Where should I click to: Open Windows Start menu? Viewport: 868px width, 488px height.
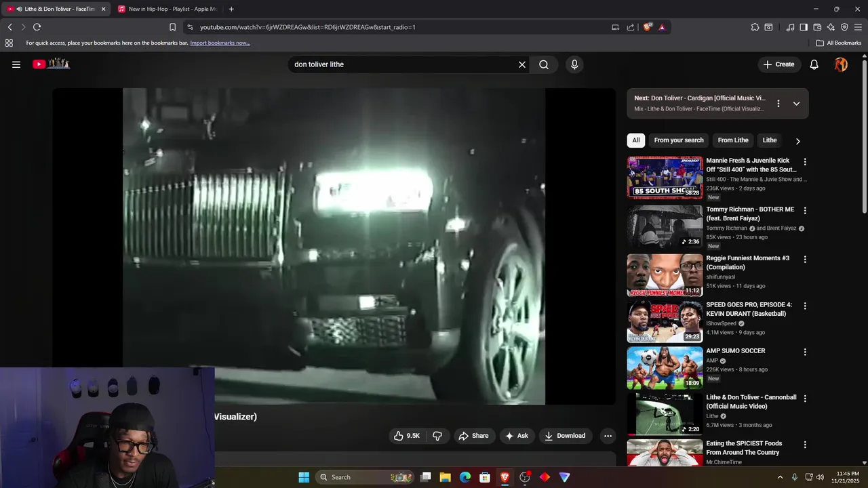[304, 477]
